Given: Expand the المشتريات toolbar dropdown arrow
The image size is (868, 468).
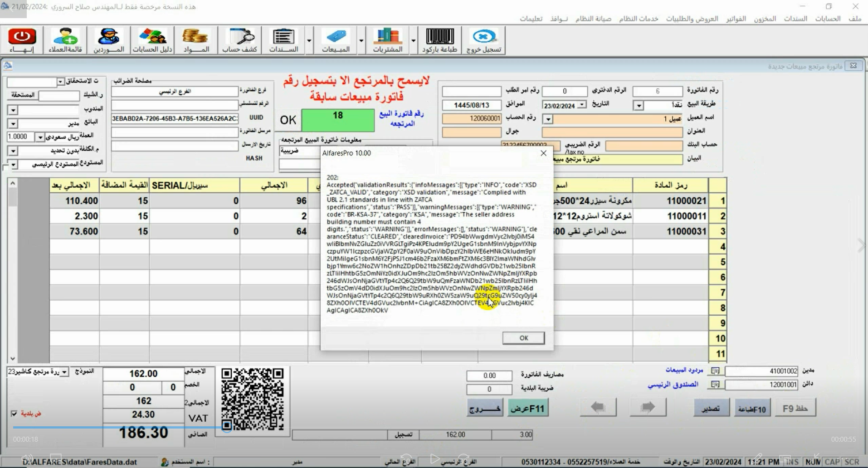Looking at the screenshot, I should click(413, 40).
